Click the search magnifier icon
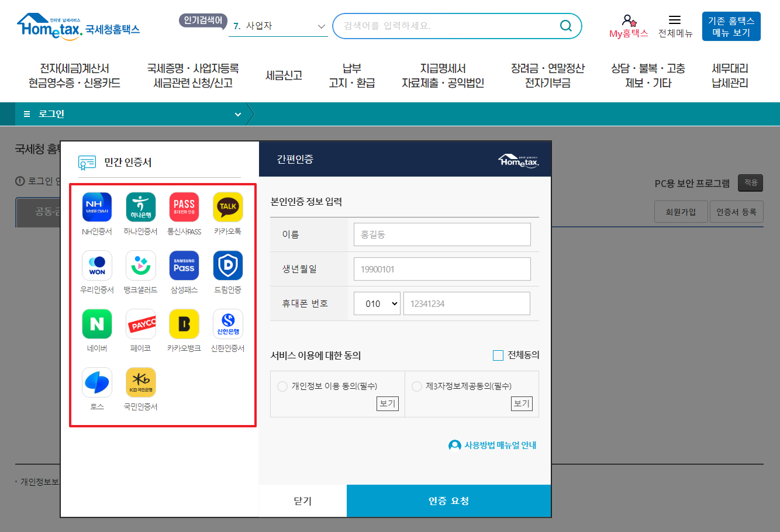The image size is (780, 532). coord(566,26)
